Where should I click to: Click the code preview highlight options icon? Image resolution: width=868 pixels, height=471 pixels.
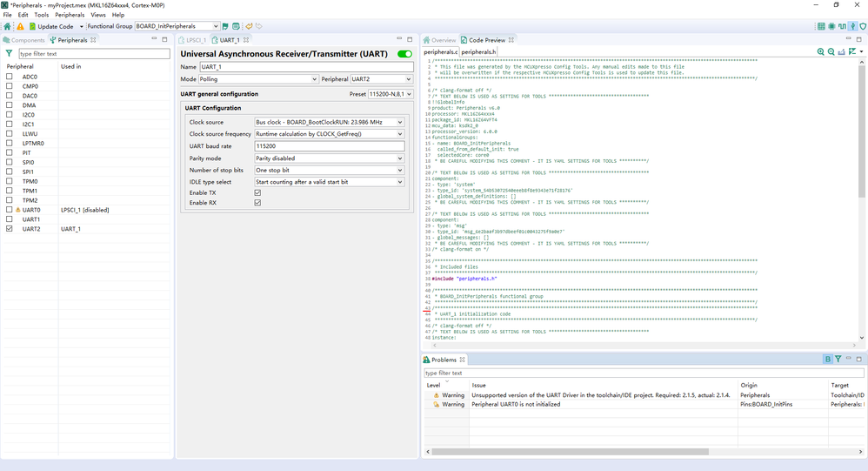pyautogui.click(x=852, y=51)
